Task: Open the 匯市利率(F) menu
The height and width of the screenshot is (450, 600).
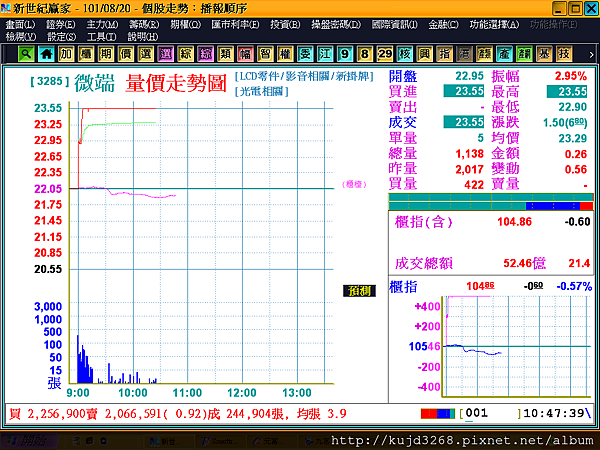Action: point(235,25)
